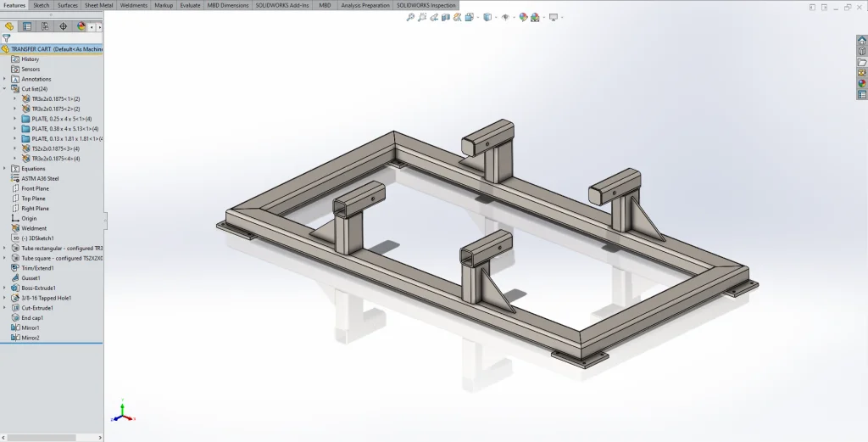Open SOLIDWORKS Resources home icon in task pane

click(x=862, y=41)
